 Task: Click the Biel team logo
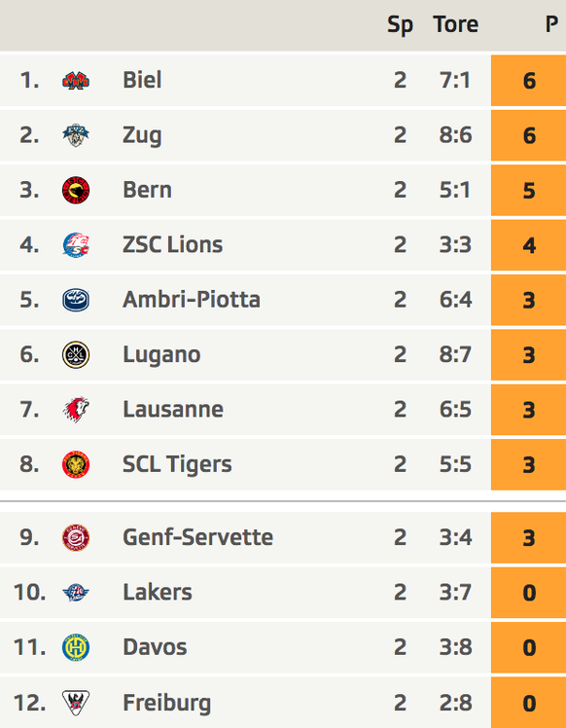tap(76, 81)
